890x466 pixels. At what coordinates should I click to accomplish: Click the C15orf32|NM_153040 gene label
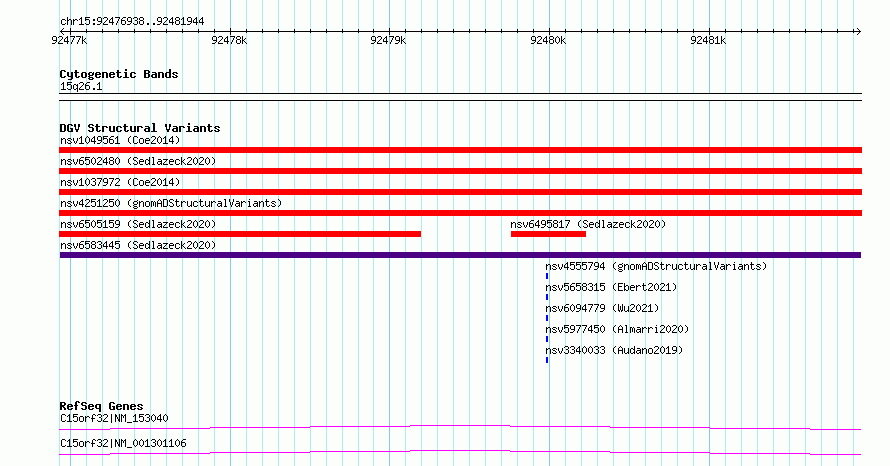114,418
